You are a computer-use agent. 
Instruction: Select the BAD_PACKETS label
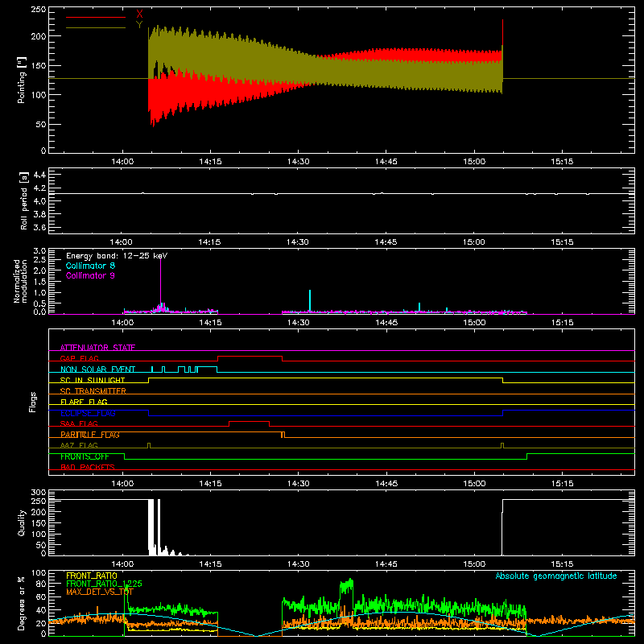click(88, 467)
